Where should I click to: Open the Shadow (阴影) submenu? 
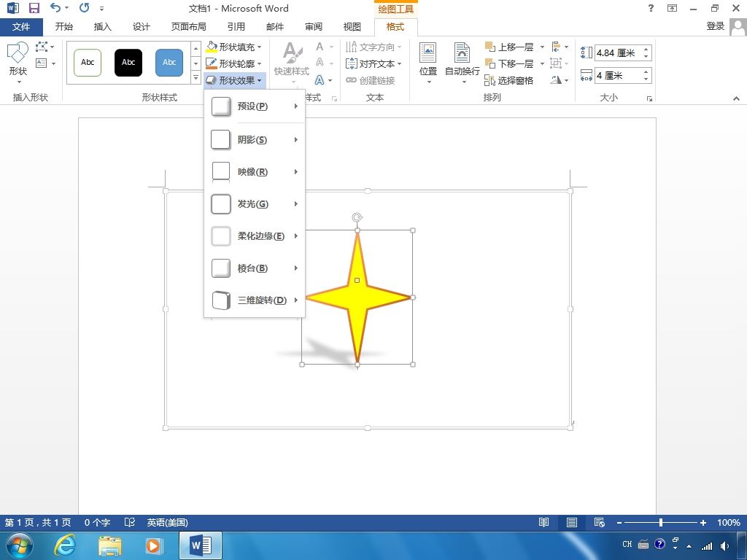[255, 139]
